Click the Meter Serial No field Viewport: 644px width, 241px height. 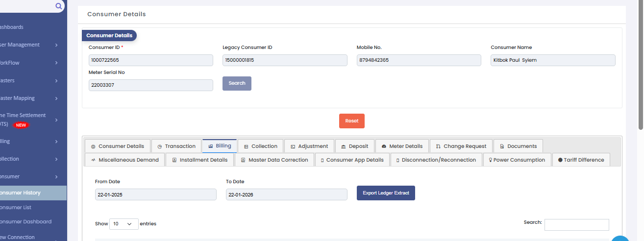pyautogui.click(x=151, y=85)
